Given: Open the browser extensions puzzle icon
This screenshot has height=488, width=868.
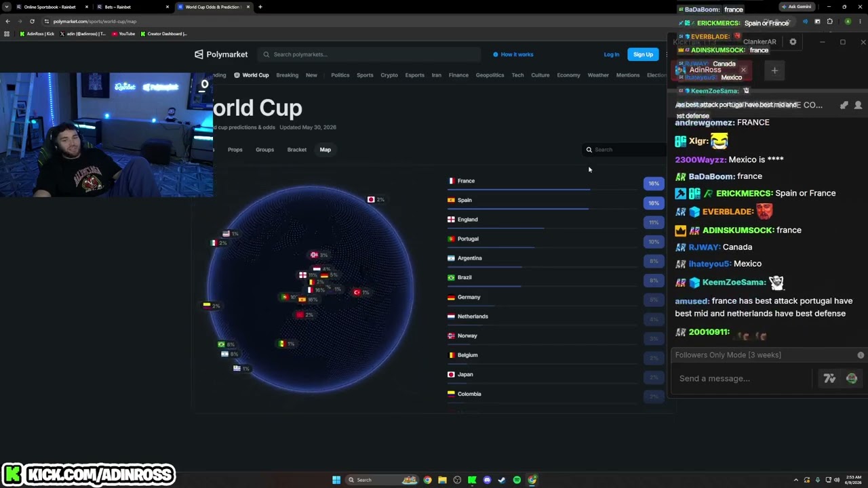Looking at the screenshot, I should (x=829, y=21).
